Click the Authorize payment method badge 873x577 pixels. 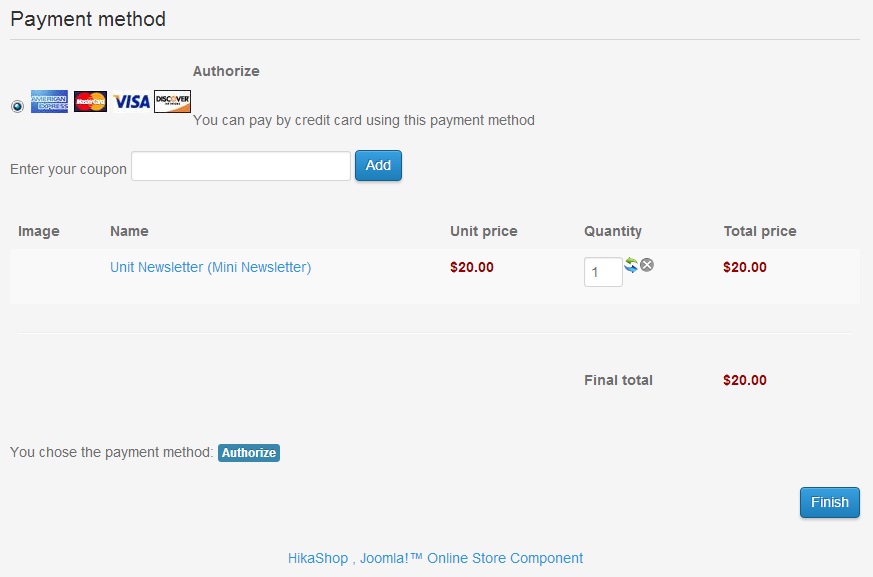click(249, 453)
